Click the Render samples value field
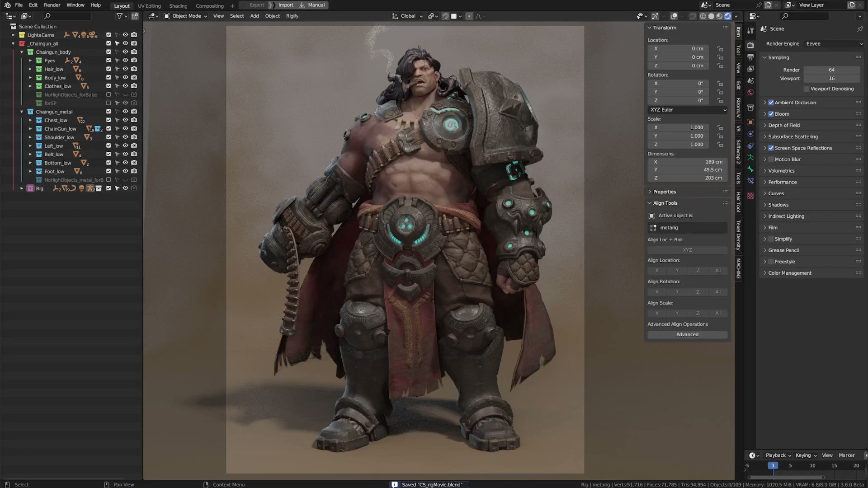The image size is (868, 488). click(831, 70)
